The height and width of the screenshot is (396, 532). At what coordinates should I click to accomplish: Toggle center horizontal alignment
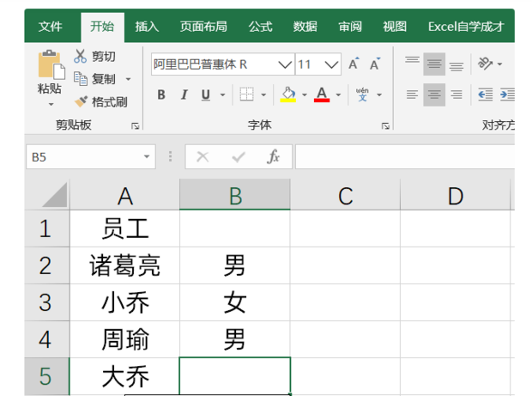point(434,94)
